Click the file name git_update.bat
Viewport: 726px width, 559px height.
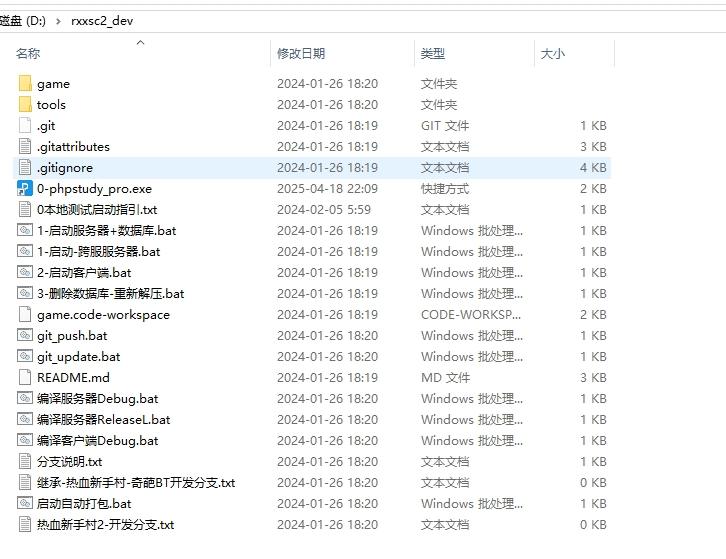(78, 357)
